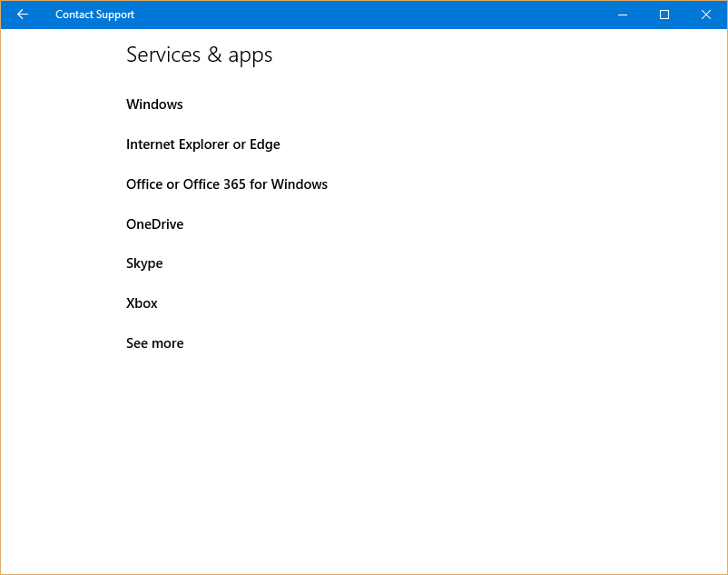Screen dimensions: 728x575
Task: Click the minimize icon in title bar
Action: coord(623,15)
